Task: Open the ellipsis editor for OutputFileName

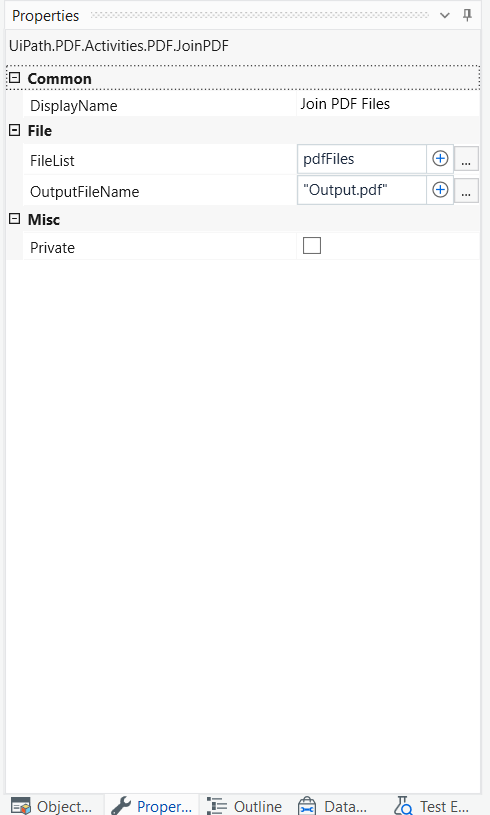Action: pos(467,190)
